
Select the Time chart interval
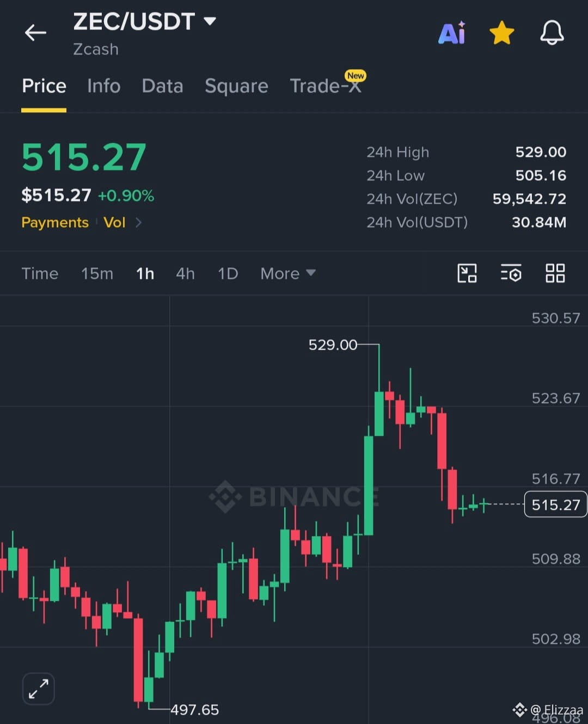click(x=40, y=273)
